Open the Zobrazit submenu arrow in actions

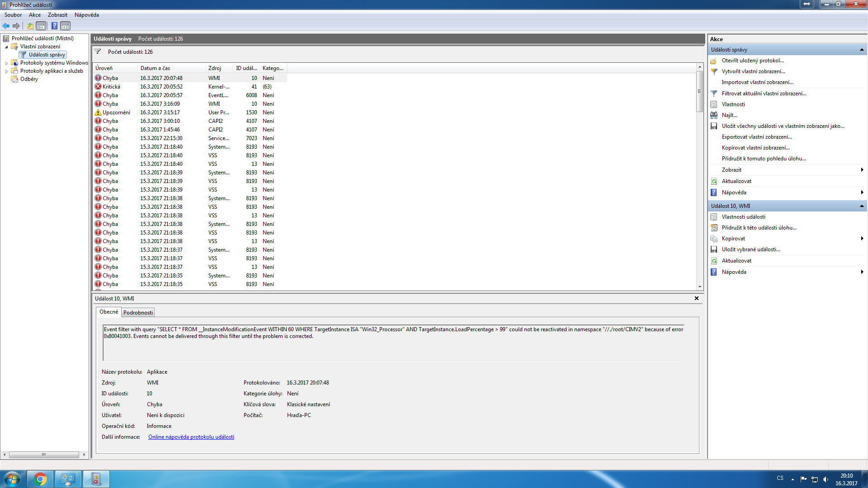pos(862,170)
